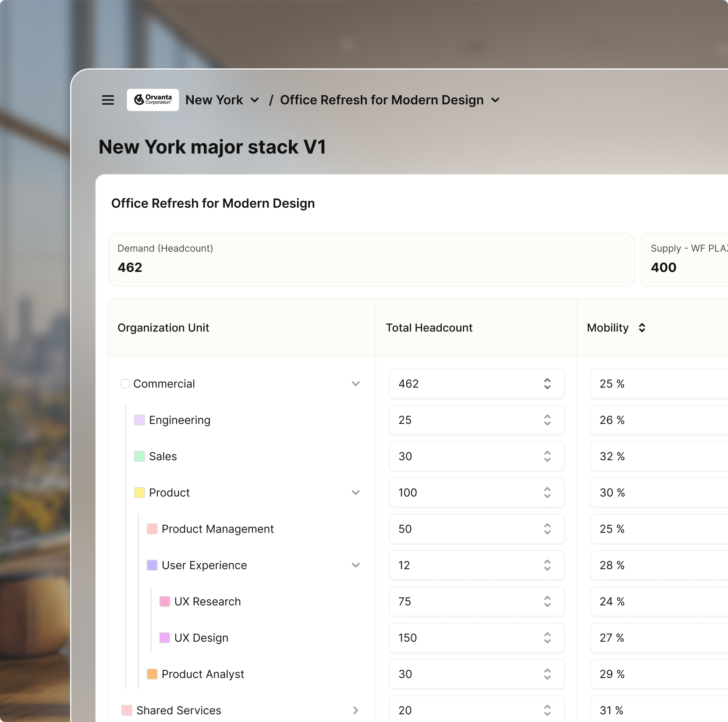Click the Sales green color swatch
The height and width of the screenshot is (722, 728).
(139, 456)
